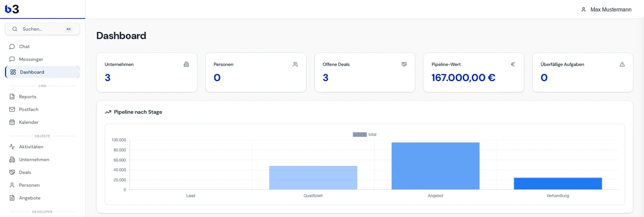Open Unternehmen in sidebar
The width and height of the screenshot is (644, 217).
click(42, 160)
